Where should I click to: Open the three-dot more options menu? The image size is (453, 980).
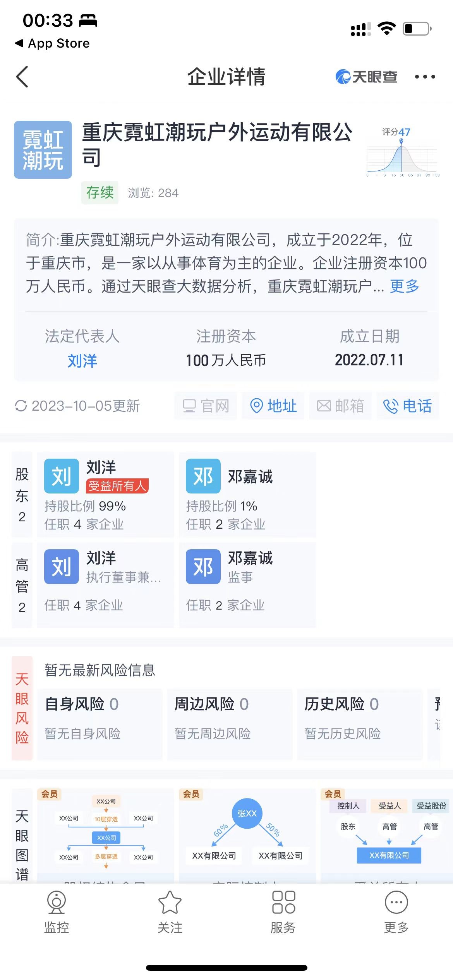[425, 77]
